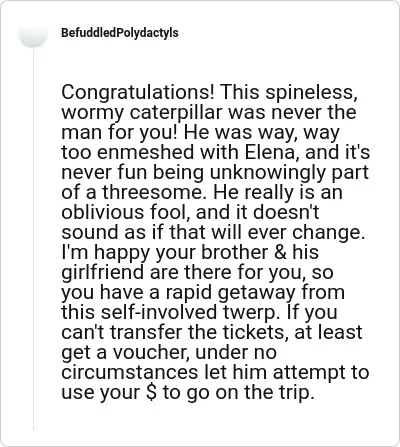Click the word "caterpillar" in the comment
Viewport: 400px width, 447px height.
click(x=176, y=113)
